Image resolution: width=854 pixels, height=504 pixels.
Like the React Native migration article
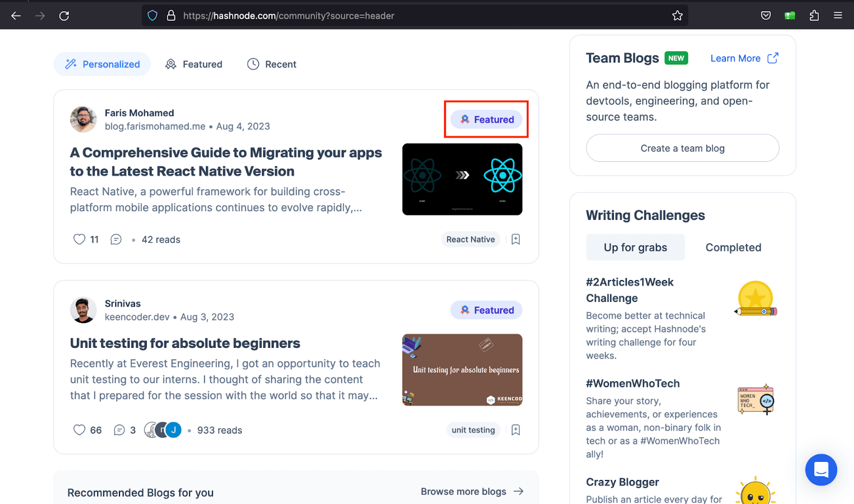point(80,239)
